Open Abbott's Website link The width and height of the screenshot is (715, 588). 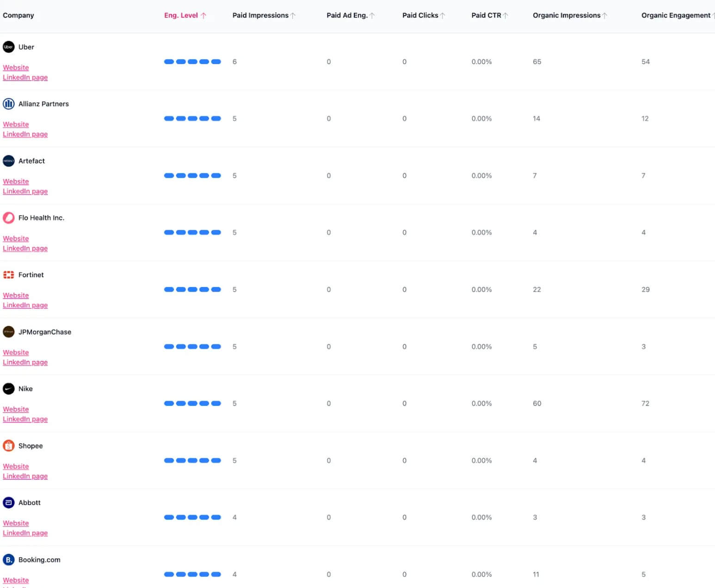[x=16, y=523]
